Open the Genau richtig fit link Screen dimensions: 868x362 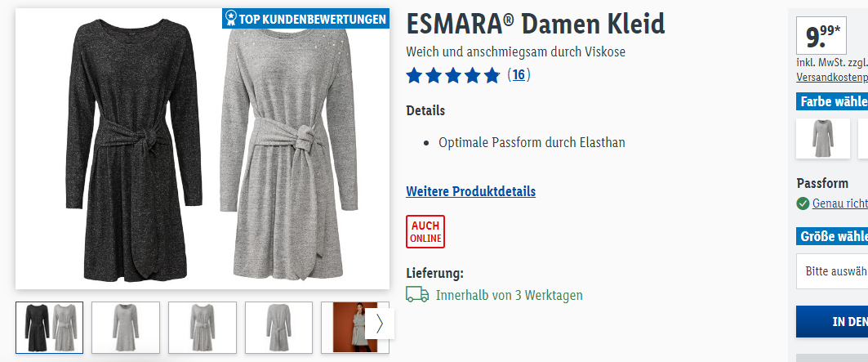click(x=839, y=203)
